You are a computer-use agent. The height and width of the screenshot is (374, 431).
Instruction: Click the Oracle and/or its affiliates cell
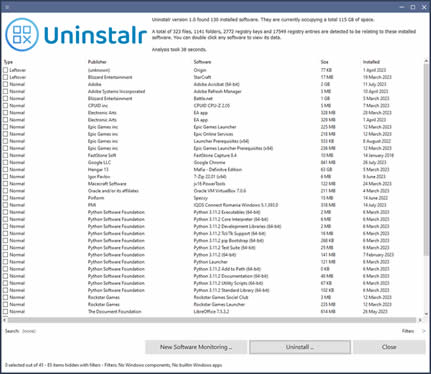tap(113, 191)
